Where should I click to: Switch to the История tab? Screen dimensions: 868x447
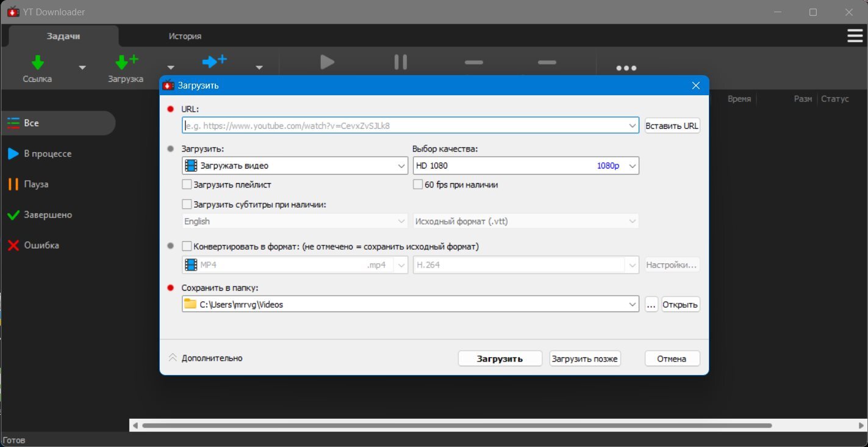(185, 36)
